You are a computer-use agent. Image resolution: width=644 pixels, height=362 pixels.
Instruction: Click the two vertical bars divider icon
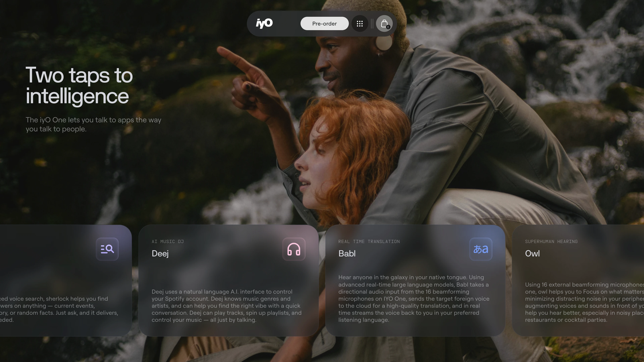372,24
